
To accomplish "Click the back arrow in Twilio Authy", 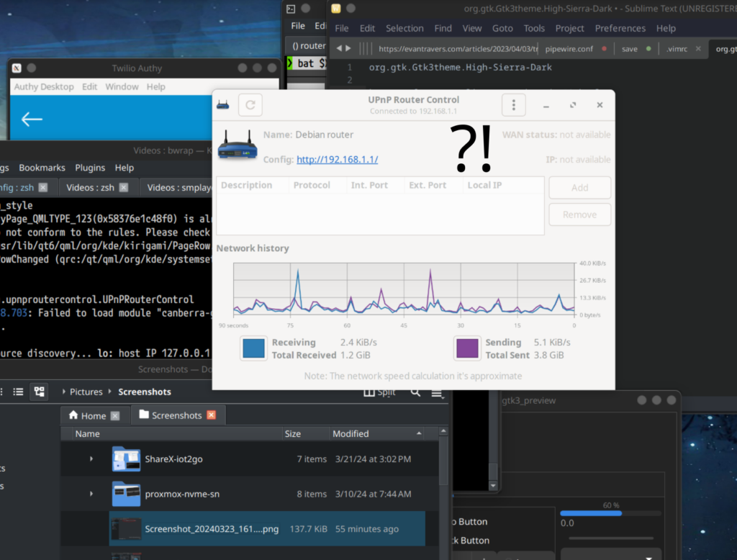I will pos(32,119).
